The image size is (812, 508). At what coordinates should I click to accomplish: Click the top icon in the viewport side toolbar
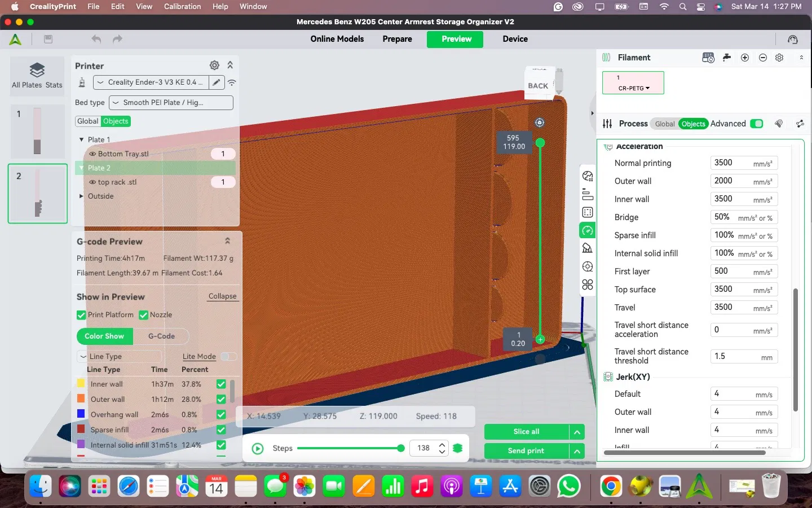588,176
